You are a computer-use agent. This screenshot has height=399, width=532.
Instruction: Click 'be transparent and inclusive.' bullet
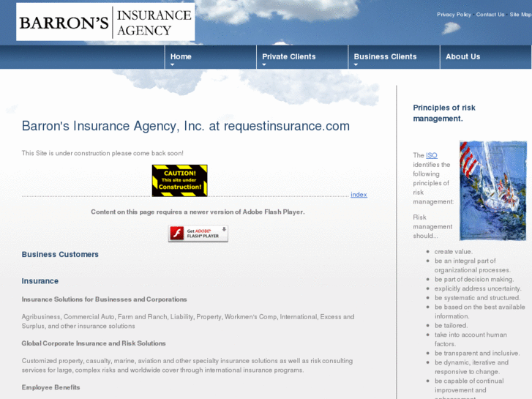pyautogui.click(x=477, y=353)
